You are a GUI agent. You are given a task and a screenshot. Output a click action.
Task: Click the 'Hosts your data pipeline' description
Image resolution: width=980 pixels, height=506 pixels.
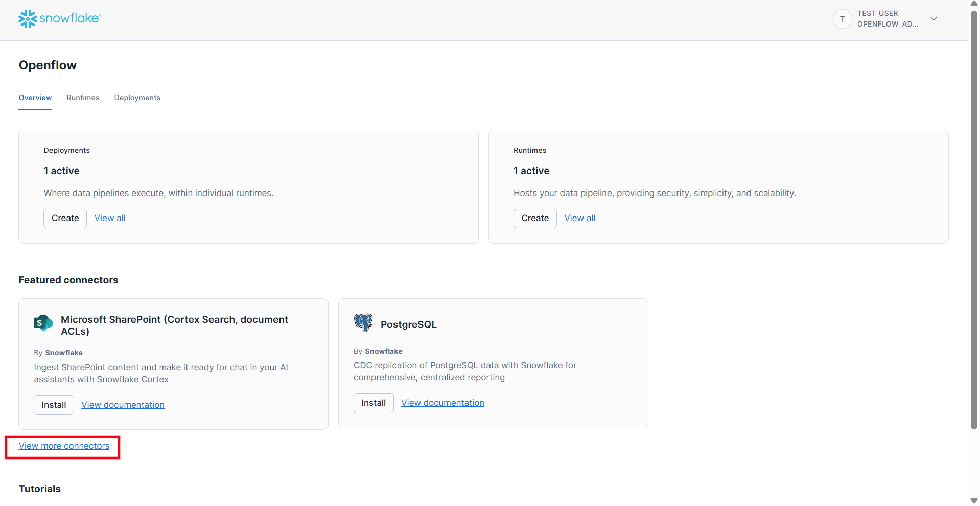coord(655,193)
